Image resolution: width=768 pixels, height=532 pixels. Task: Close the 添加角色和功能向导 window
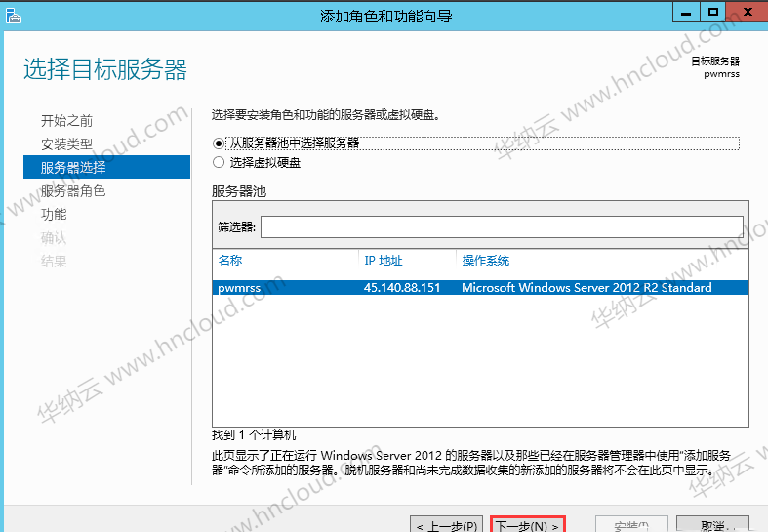pos(747,13)
